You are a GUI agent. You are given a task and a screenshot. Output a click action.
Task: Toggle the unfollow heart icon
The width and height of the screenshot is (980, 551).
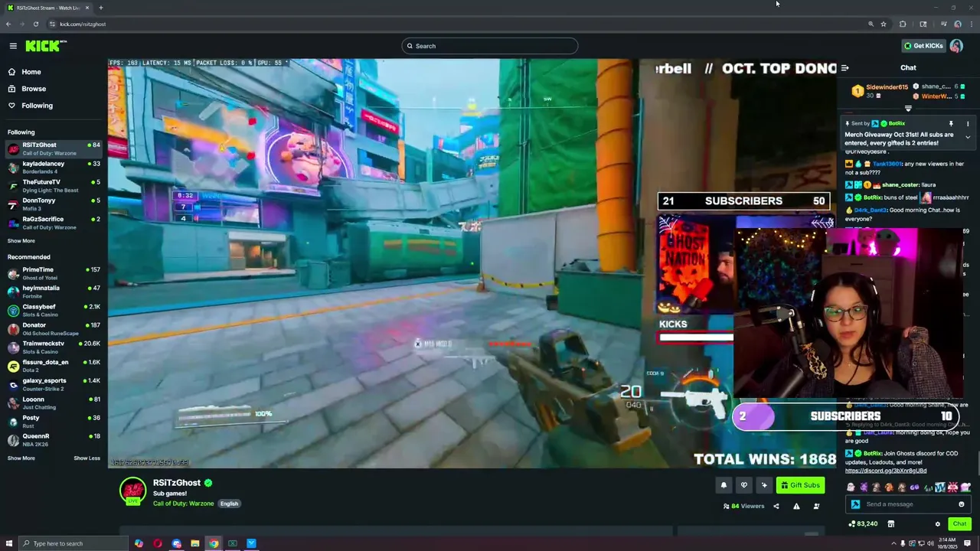tap(743, 485)
